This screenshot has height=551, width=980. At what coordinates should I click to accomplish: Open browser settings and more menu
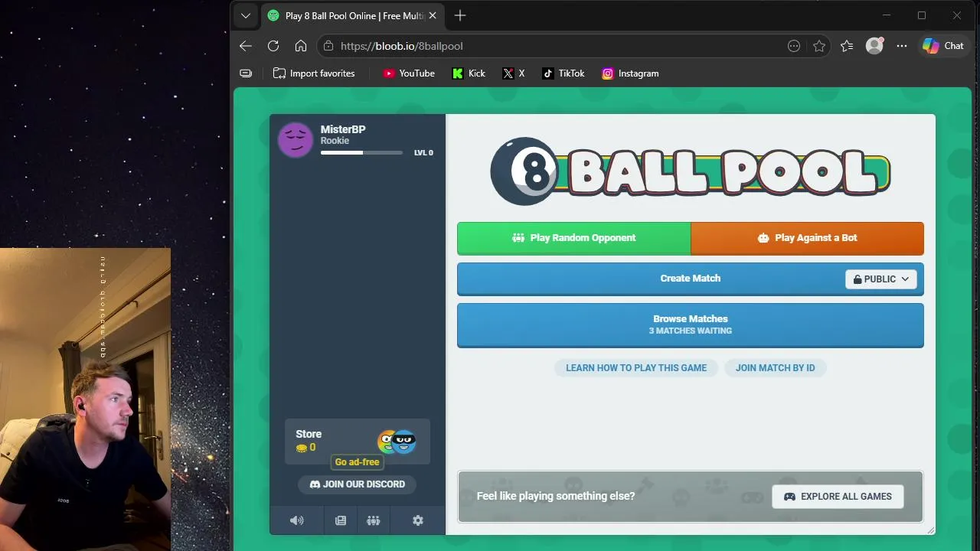(x=902, y=46)
